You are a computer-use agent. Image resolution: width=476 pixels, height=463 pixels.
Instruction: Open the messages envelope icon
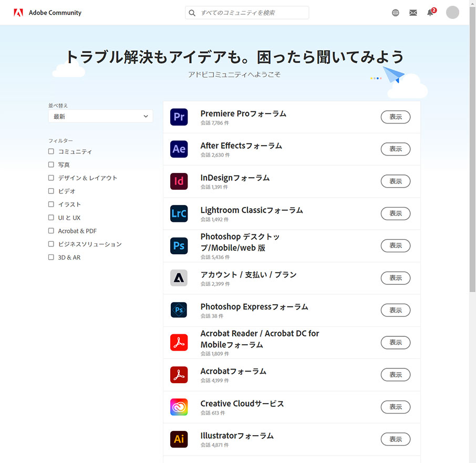413,13
